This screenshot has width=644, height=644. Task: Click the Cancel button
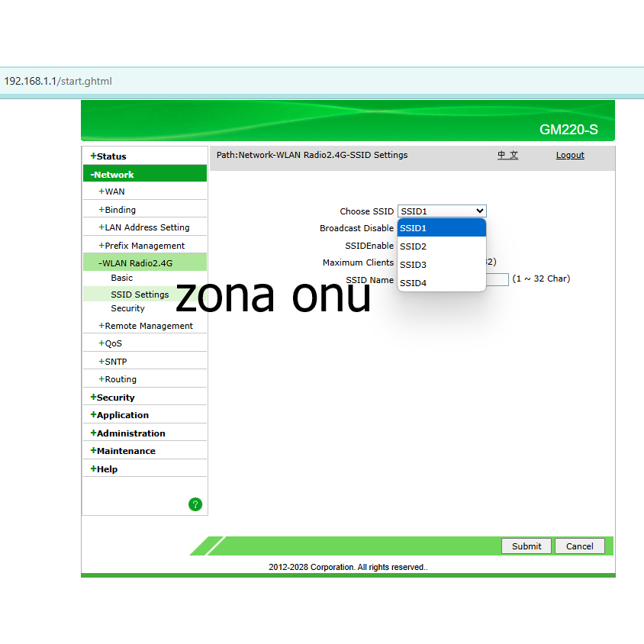click(579, 546)
